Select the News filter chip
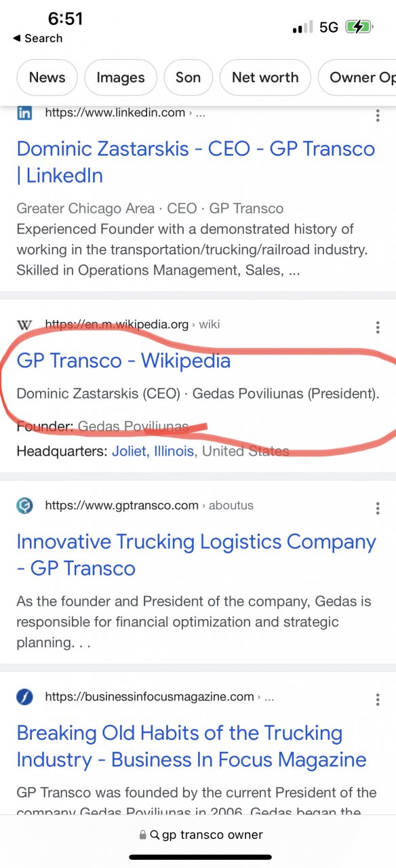This screenshot has width=396, height=868. coord(47,77)
